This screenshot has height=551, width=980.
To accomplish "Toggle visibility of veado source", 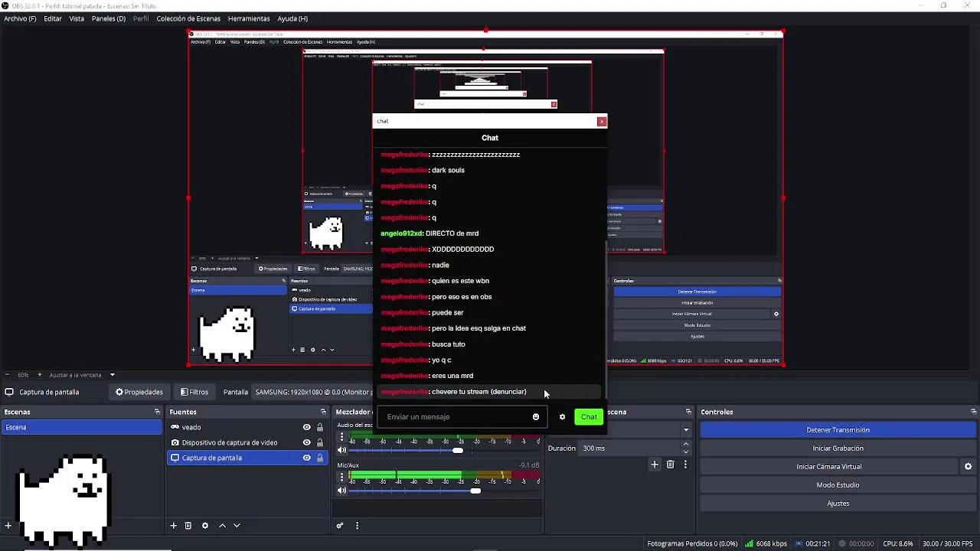I will [306, 427].
